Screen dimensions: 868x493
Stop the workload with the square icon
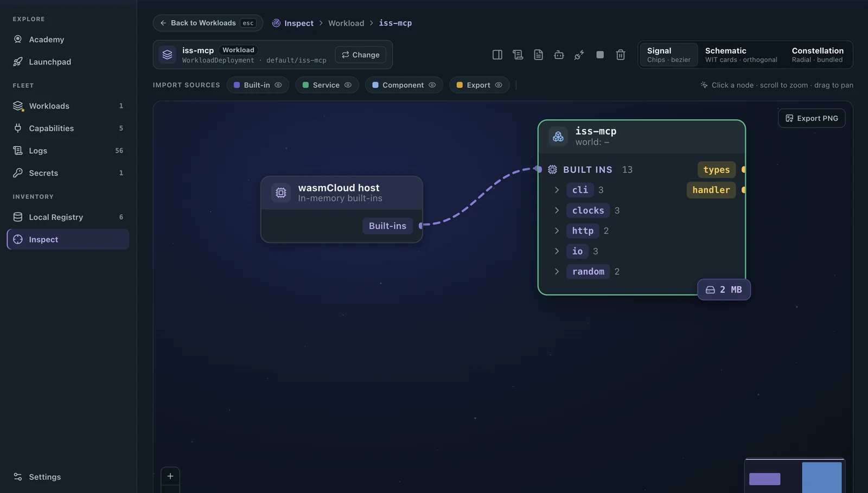click(x=600, y=55)
